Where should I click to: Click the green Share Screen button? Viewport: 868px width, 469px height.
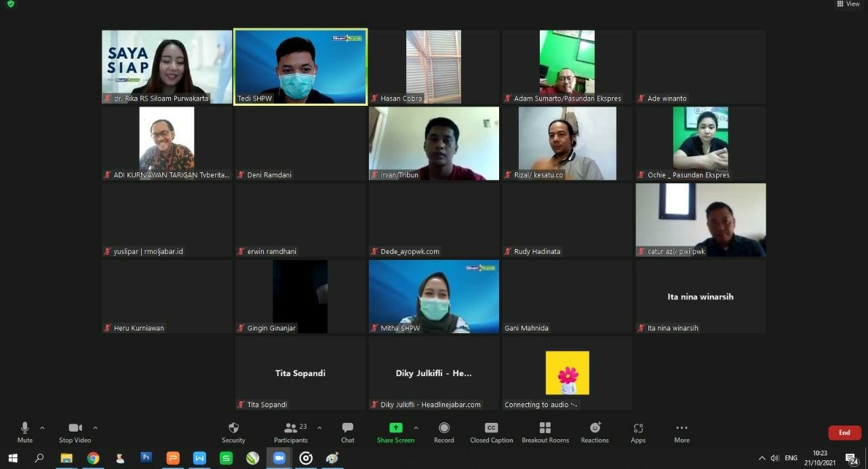coord(395,432)
